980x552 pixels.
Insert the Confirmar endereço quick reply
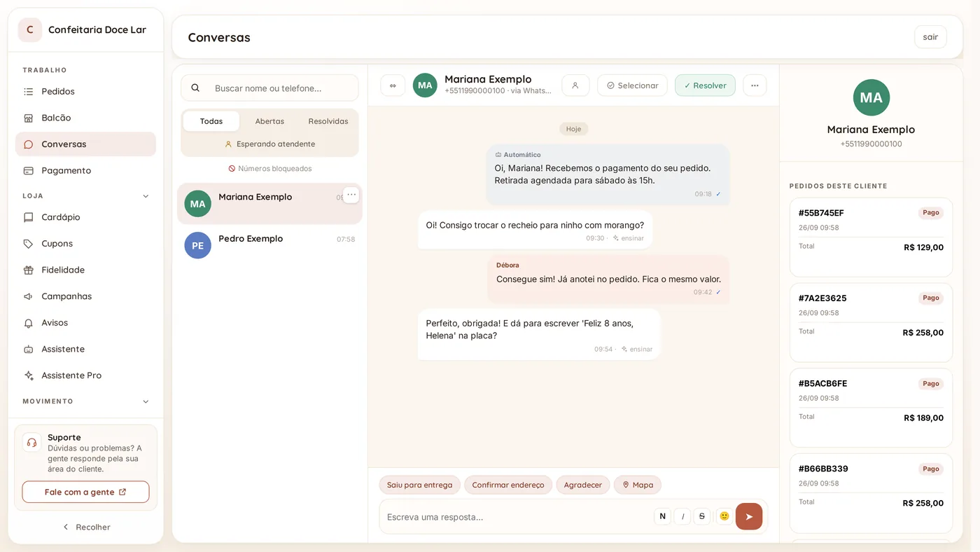[508, 485]
